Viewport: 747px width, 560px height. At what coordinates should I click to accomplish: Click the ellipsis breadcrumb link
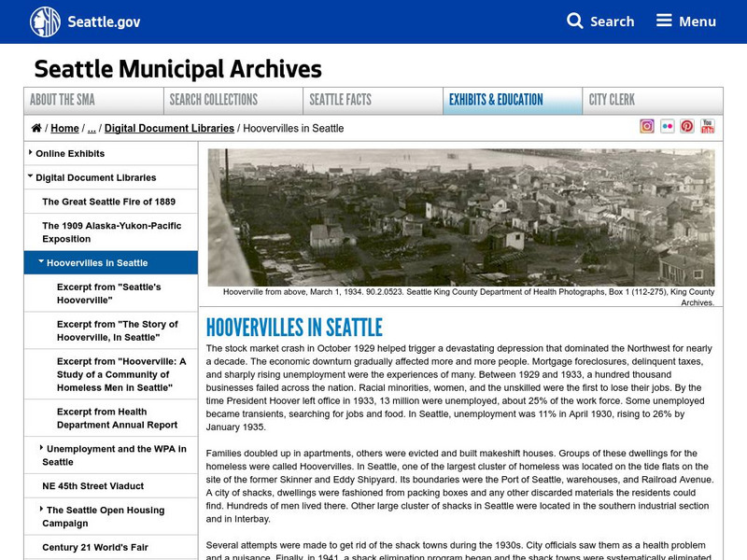pyautogui.click(x=92, y=128)
